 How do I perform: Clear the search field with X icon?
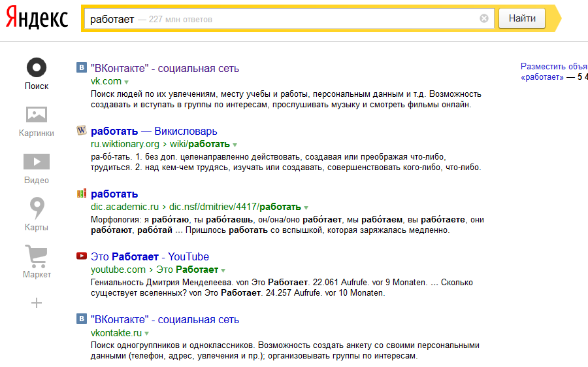click(x=484, y=19)
